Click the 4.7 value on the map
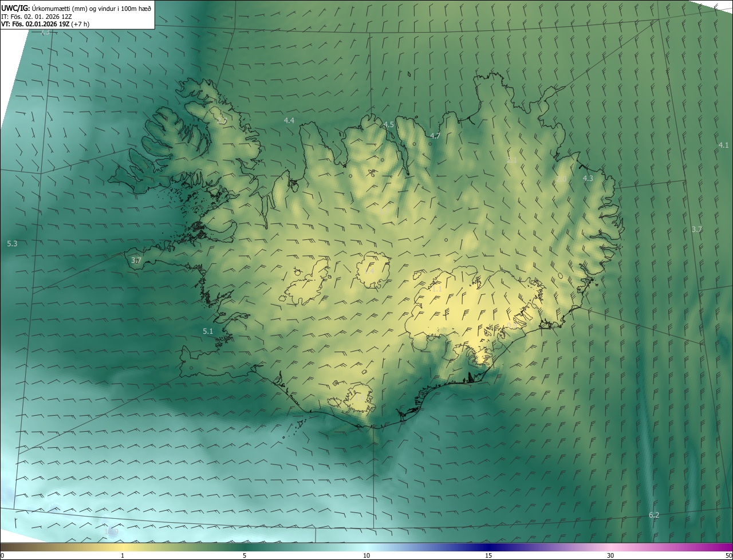733x560 pixels. coord(435,136)
